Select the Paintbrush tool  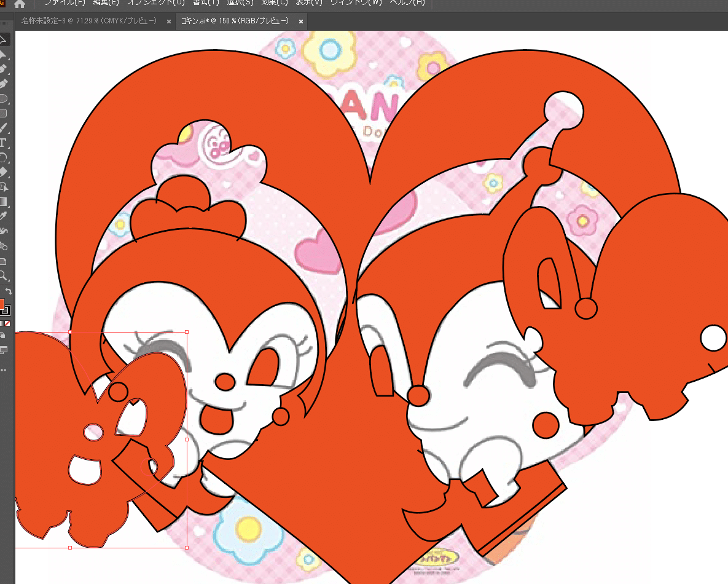[x=3, y=128]
